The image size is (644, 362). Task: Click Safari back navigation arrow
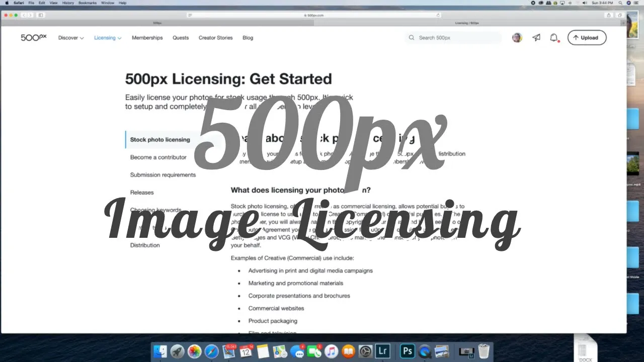(x=24, y=15)
